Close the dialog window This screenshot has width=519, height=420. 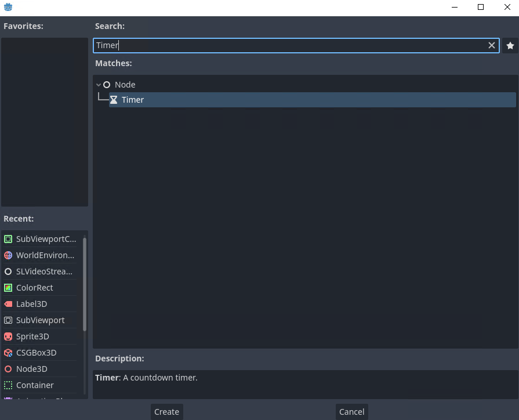coord(507,7)
